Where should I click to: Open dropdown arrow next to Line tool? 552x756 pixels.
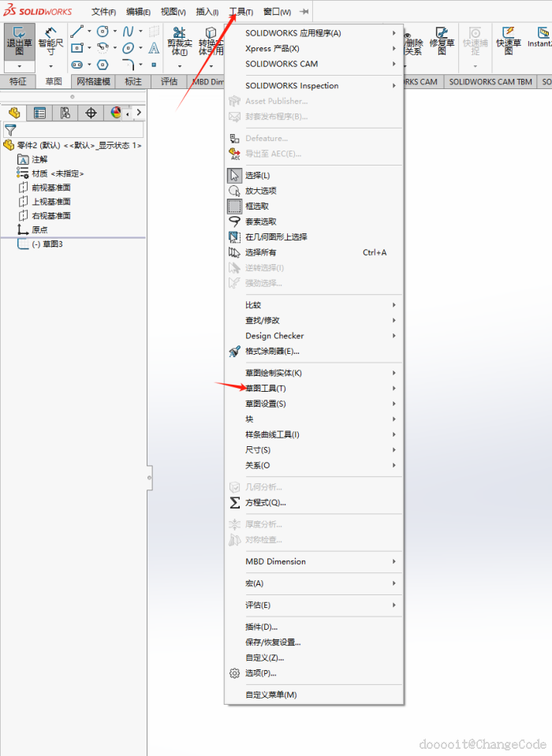point(89,32)
